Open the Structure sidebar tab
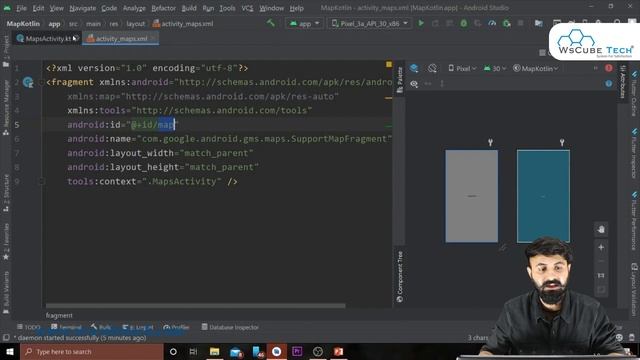640x360 pixels. 6,193
